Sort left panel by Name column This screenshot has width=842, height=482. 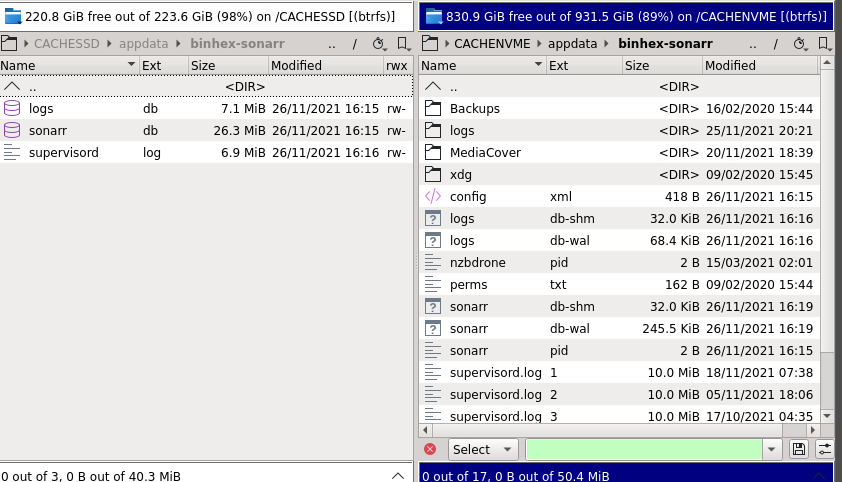(69, 65)
